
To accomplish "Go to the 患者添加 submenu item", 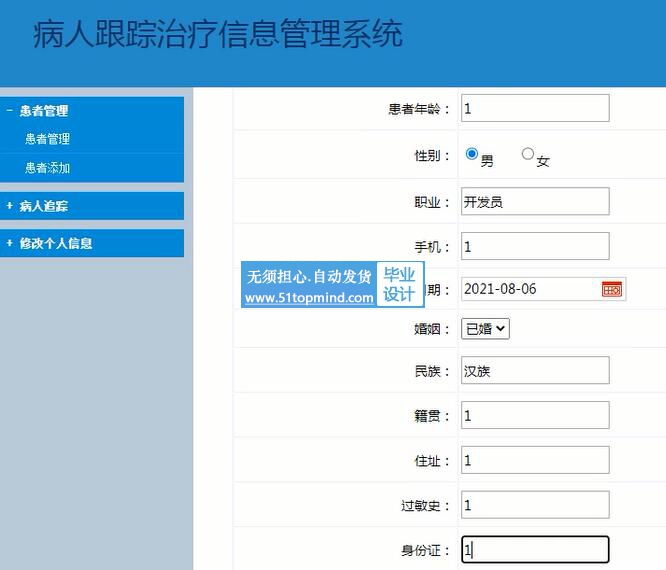I will [47, 168].
